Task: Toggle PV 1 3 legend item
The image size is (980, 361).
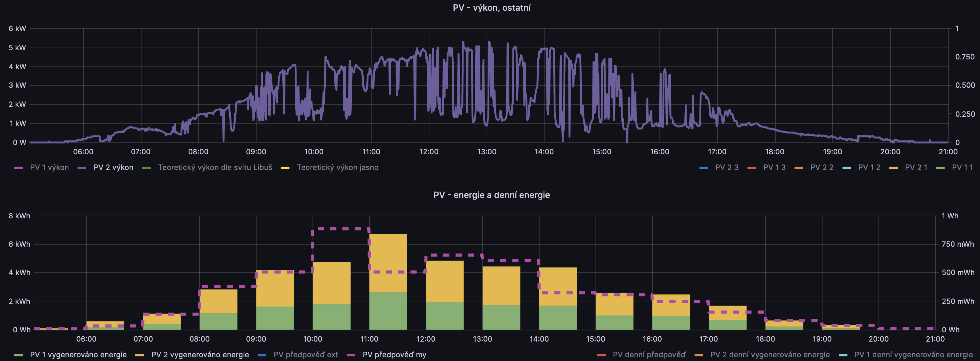Action: [774, 168]
